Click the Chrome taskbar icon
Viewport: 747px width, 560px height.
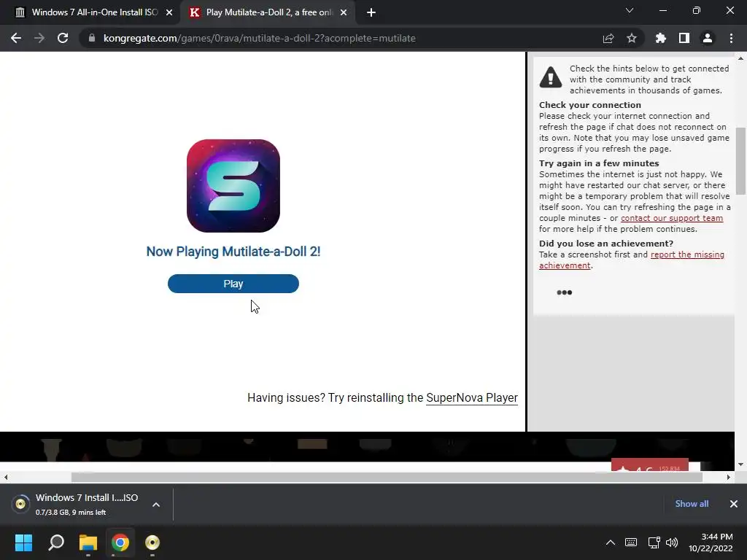[120, 542]
